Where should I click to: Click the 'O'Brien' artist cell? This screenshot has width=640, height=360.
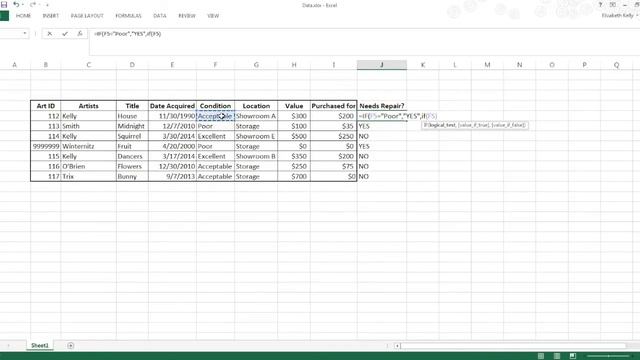click(x=89, y=166)
